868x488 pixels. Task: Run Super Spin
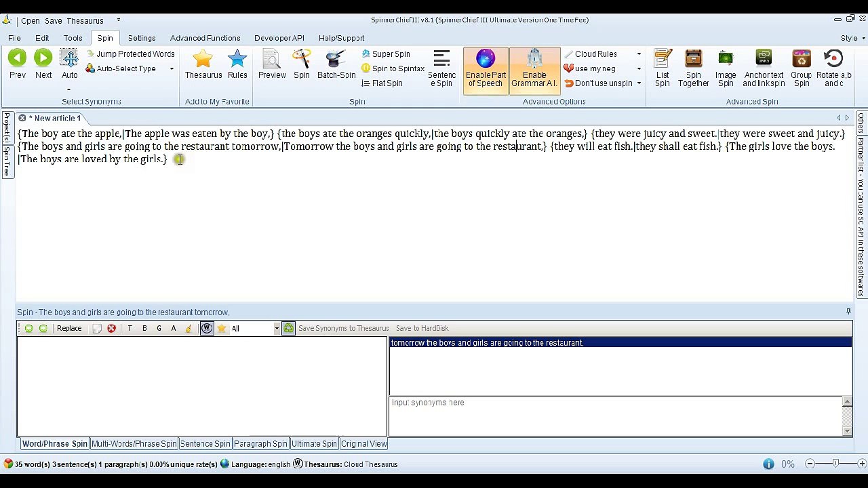(x=386, y=54)
